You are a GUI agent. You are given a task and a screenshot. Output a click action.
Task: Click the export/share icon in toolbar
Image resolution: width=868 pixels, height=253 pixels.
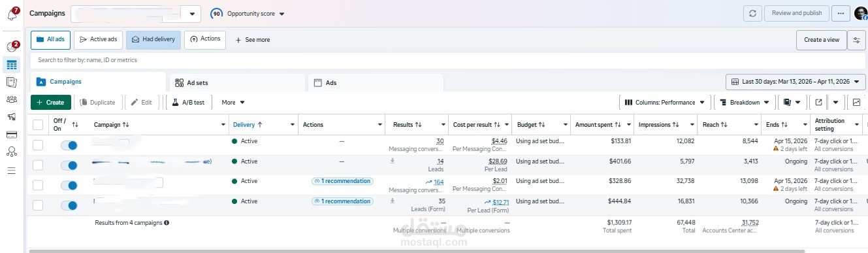[x=818, y=102]
